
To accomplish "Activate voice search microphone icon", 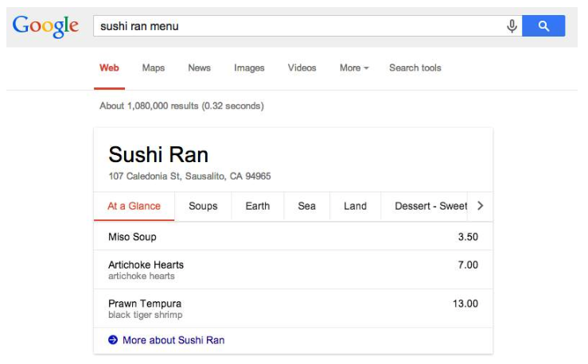I will pos(512,26).
